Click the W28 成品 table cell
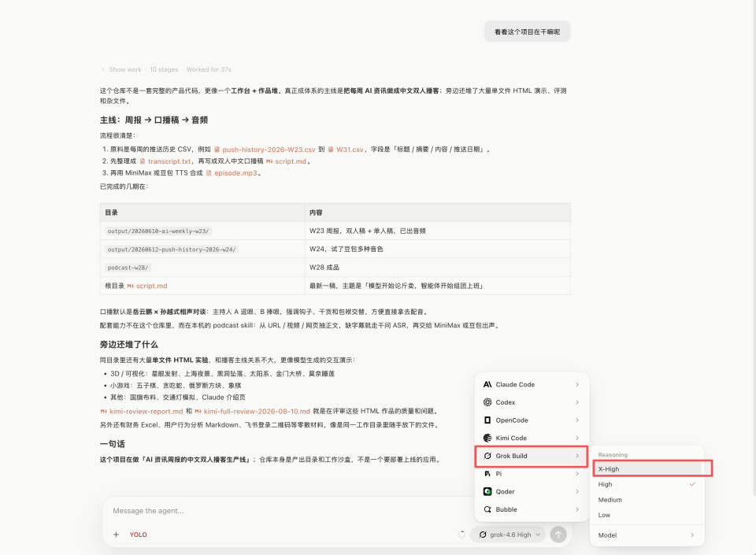Viewport: 756px width, 555px height. coord(437,268)
